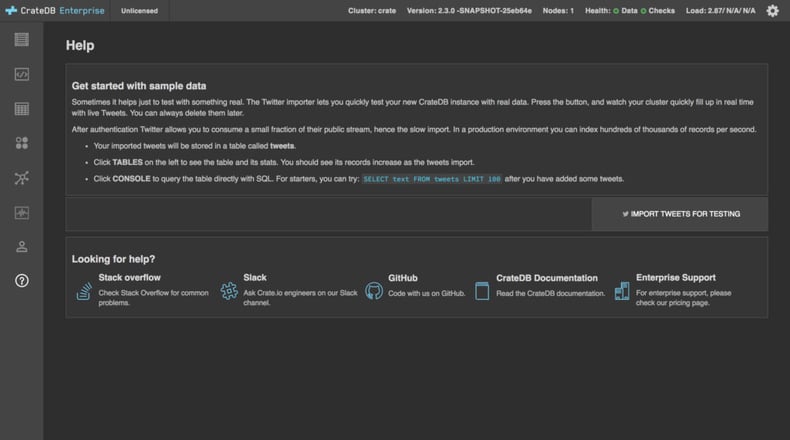
Task: Open settings via the gear icon
Action: coord(772,11)
